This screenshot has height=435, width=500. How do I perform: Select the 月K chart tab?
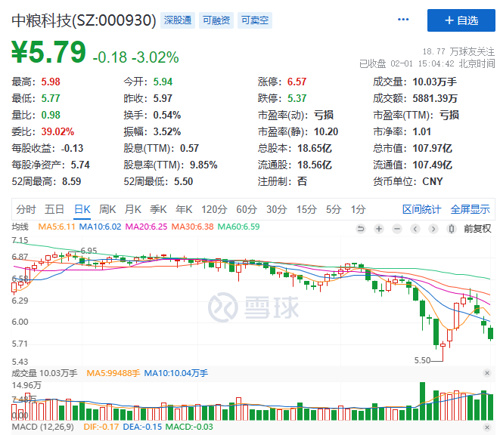click(133, 209)
